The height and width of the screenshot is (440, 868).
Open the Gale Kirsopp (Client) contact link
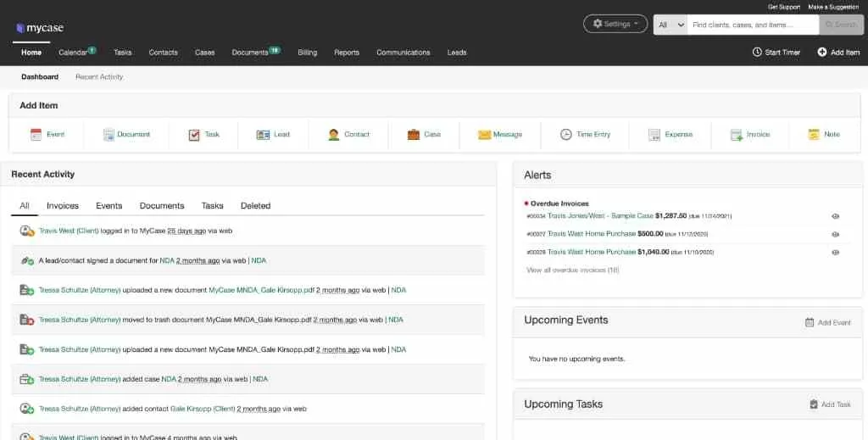click(203, 409)
